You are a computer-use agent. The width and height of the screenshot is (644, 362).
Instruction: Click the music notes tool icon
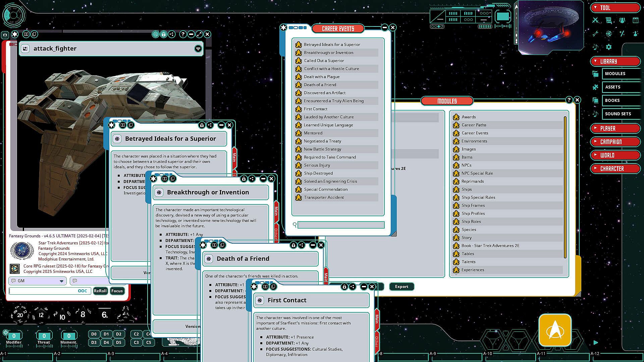(595, 47)
